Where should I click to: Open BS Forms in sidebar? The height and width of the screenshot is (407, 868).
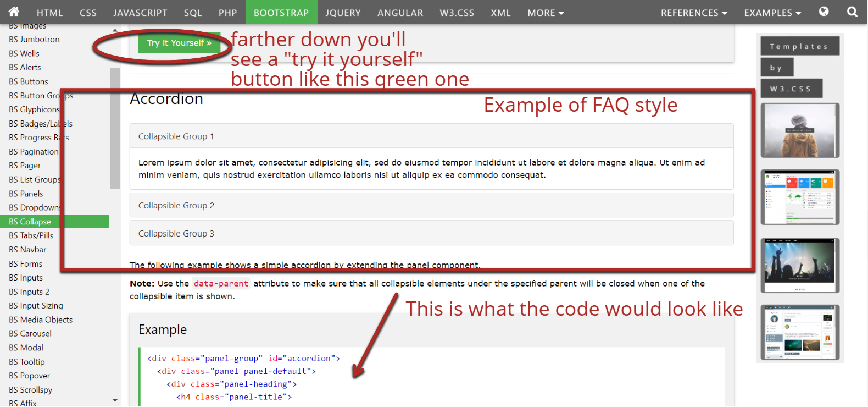coord(25,264)
